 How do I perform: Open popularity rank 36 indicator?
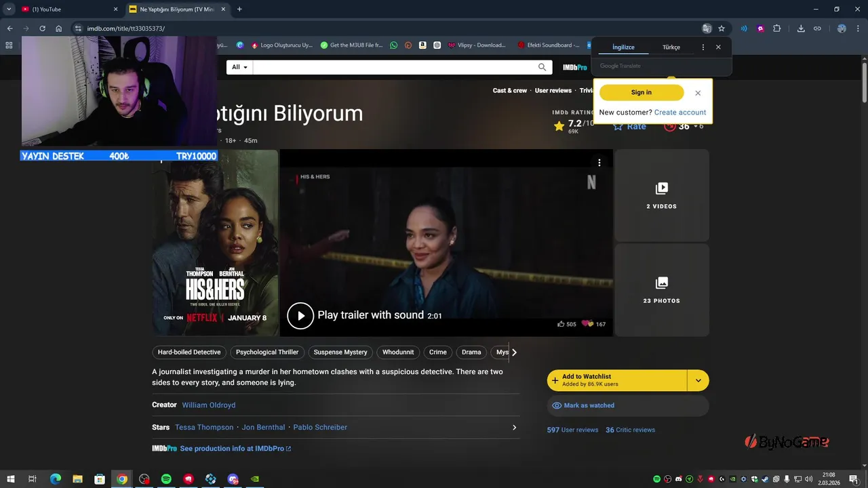(x=684, y=126)
